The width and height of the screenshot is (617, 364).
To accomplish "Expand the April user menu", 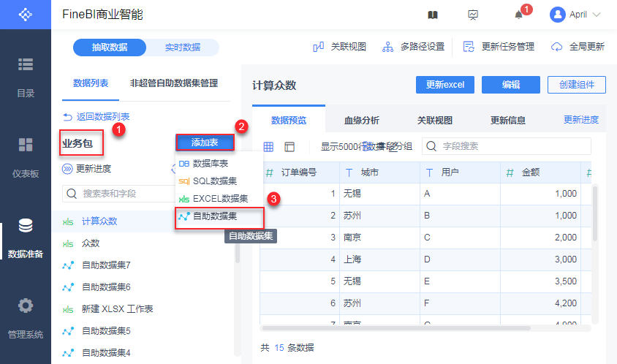I will pos(576,15).
